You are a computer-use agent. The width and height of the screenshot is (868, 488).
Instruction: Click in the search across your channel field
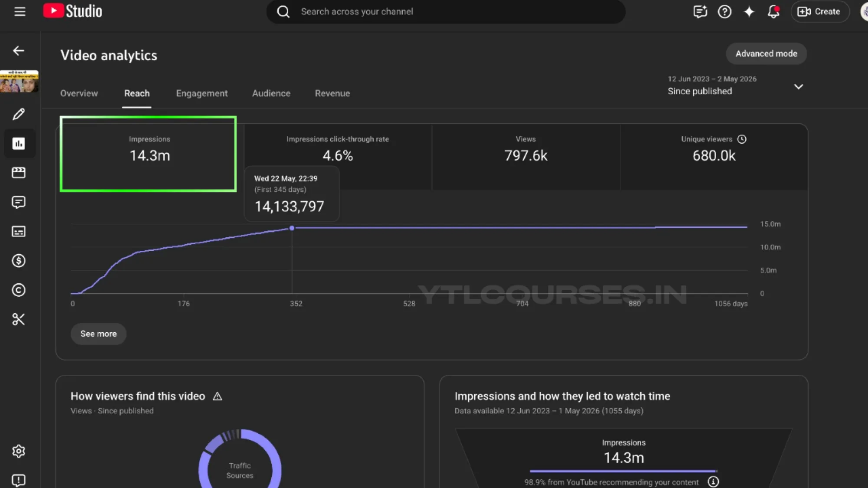tap(446, 12)
